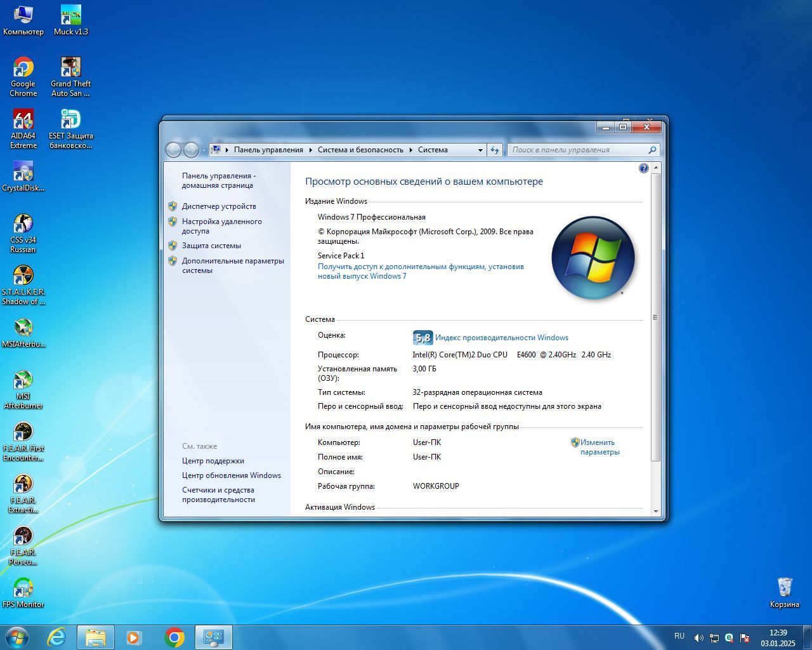Select the AIDA64 Extreme desktop icon

click(x=23, y=129)
